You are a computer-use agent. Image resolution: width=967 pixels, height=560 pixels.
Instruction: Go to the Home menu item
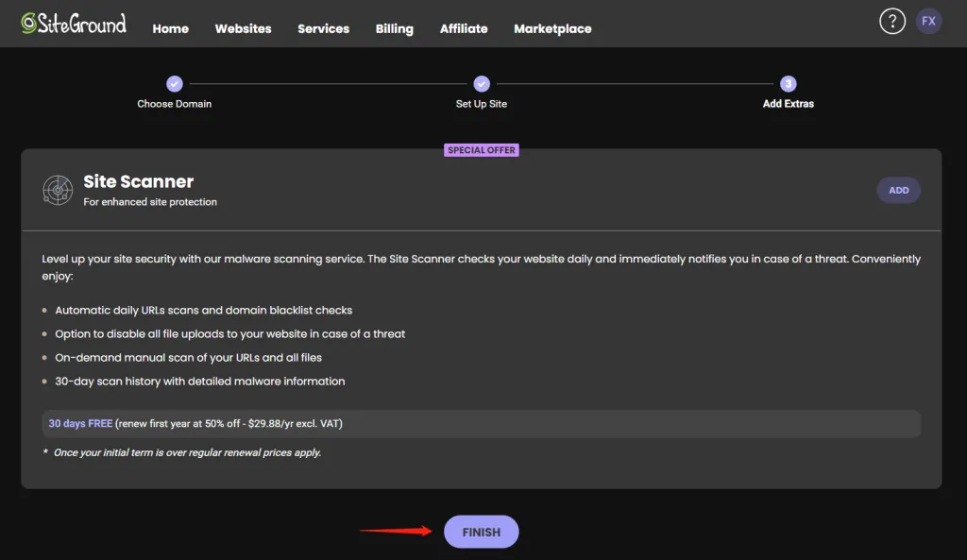click(171, 28)
